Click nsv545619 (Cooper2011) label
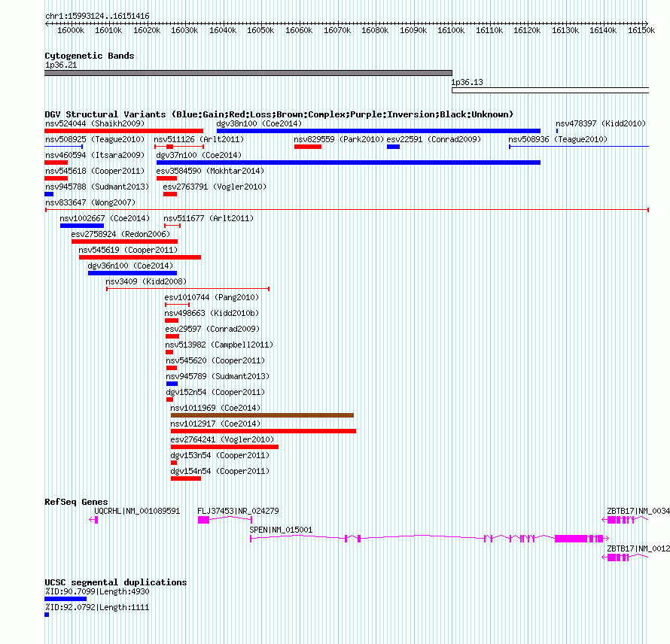Viewport: 670px width, 644px height. tap(128, 251)
